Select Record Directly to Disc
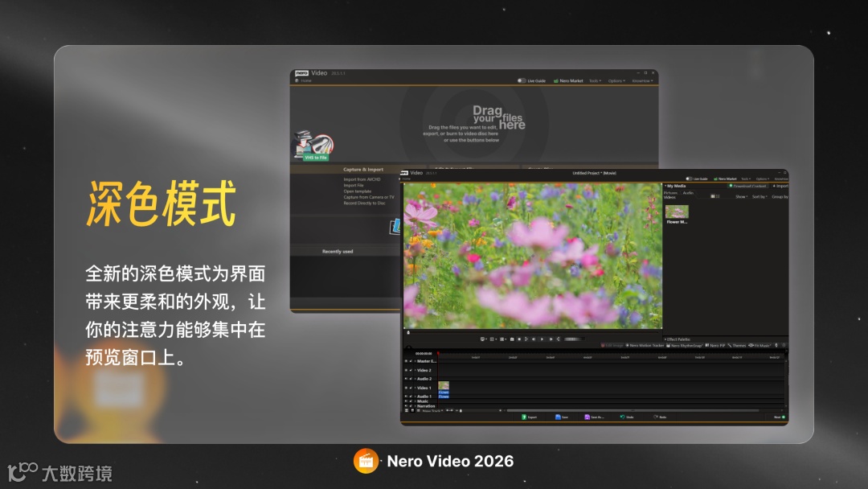This screenshot has height=489, width=868. point(364,203)
